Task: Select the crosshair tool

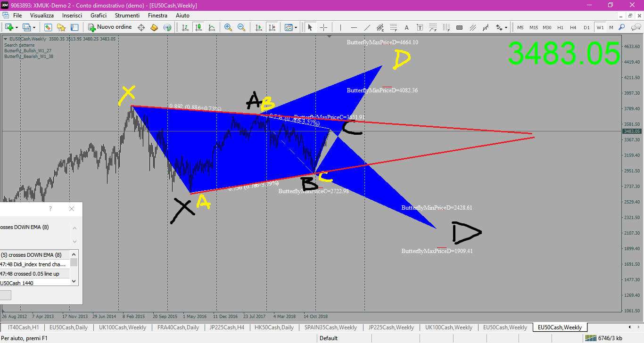Action: point(323,27)
